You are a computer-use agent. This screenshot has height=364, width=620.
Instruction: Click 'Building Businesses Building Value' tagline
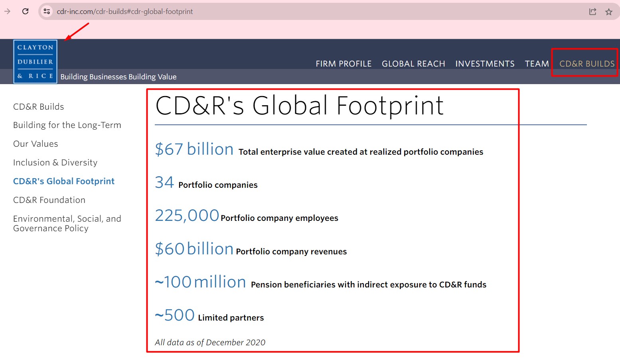(x=118, y=77)
